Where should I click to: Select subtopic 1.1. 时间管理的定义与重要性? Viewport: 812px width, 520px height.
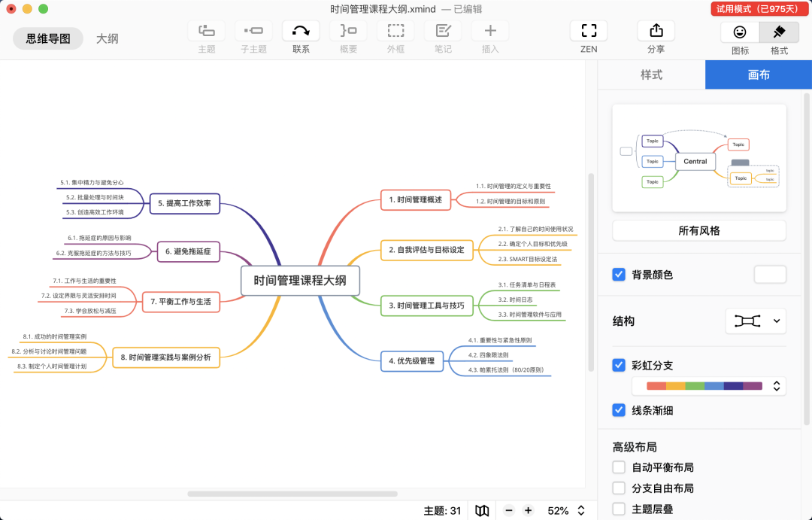(x=514, y=186)
